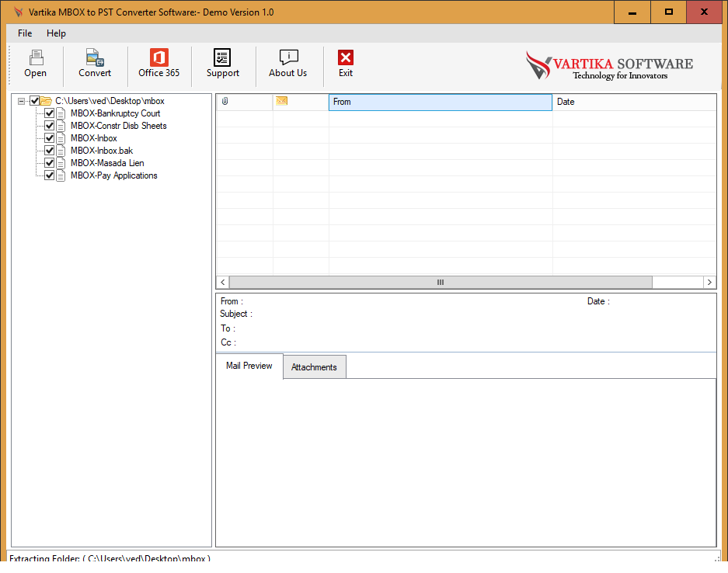Click the Subject : label in preview
The width and height of the screenshot is (728, 573).
tap(236, 314)
